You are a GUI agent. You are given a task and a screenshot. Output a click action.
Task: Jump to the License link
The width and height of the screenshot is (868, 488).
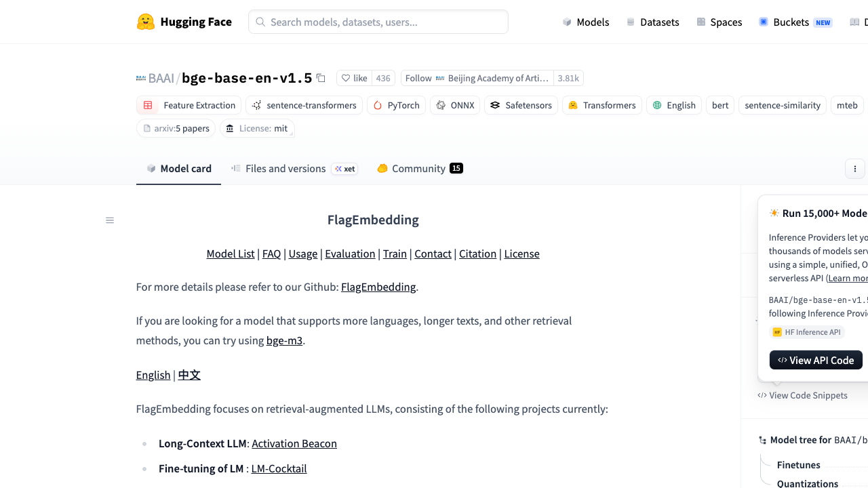click(x=521, y=253)
